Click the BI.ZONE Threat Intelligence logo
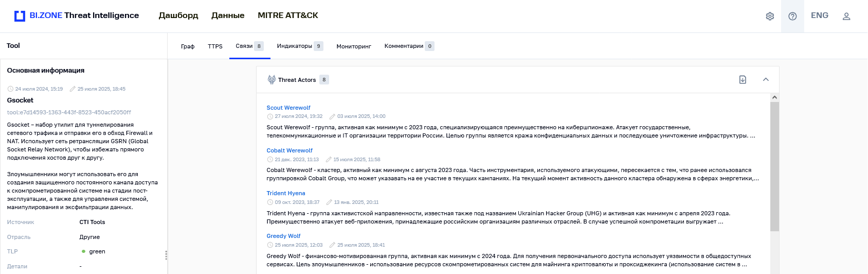The width and height of the screenshot is (868, 274). tap(77, 15)
